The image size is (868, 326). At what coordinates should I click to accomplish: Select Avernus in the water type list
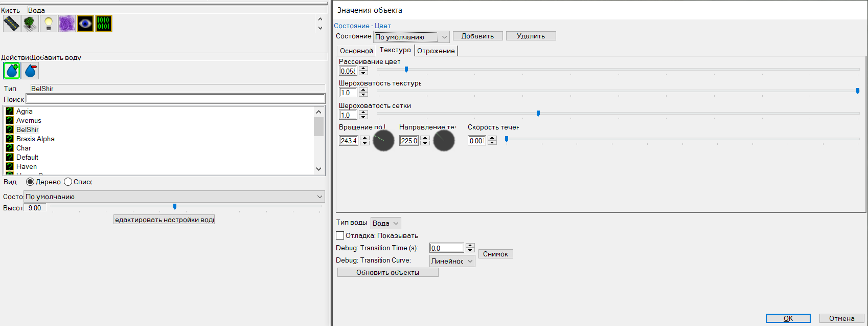tap(29, 120)
